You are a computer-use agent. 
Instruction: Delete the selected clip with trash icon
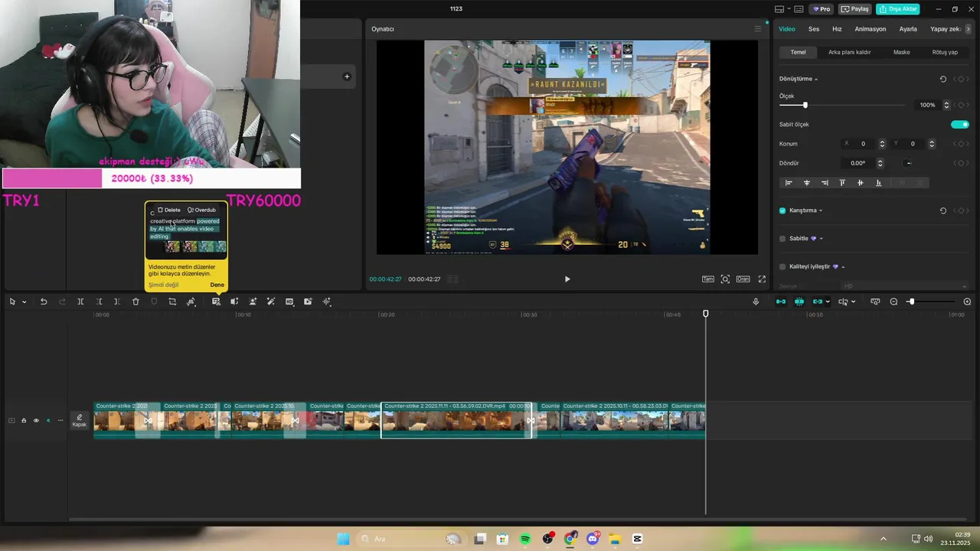coord(136,302)
